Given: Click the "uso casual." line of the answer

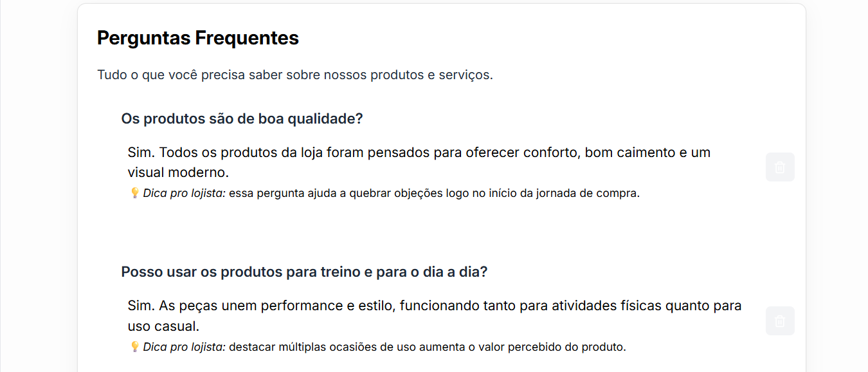Looking at the screenshot, I should tap(164, 326).
